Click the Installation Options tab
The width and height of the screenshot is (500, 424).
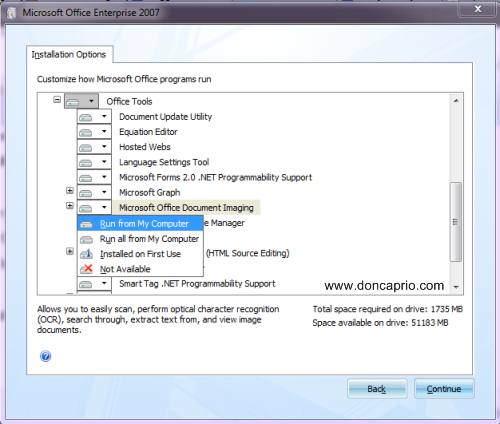pyautogui.click(x=69, y=54)
